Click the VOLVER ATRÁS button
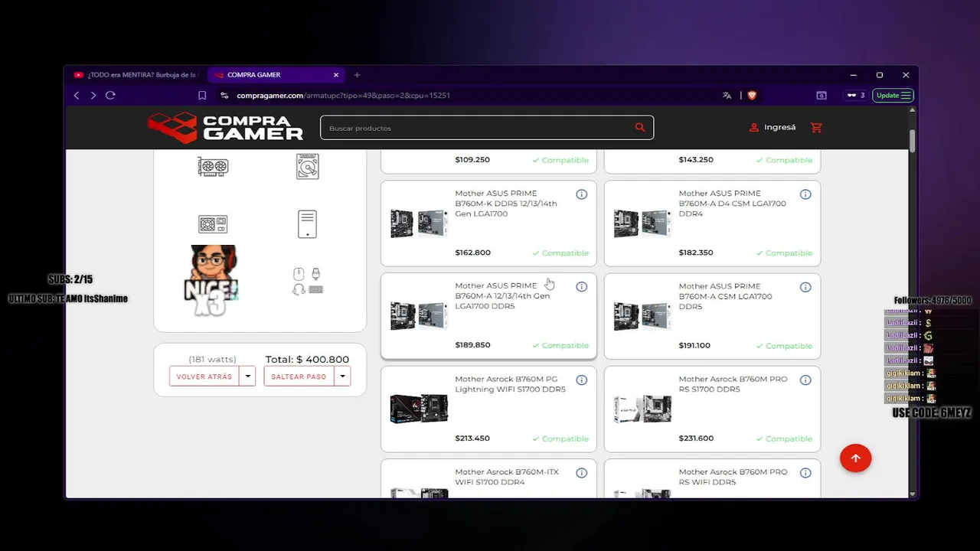 tap(204, 377)
